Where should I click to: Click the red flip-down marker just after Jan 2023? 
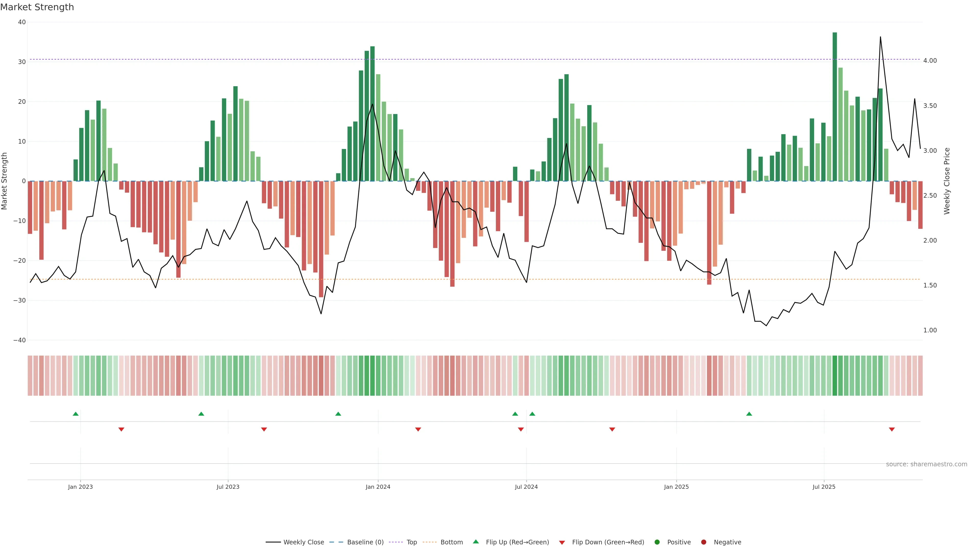[x=121, y=429]
